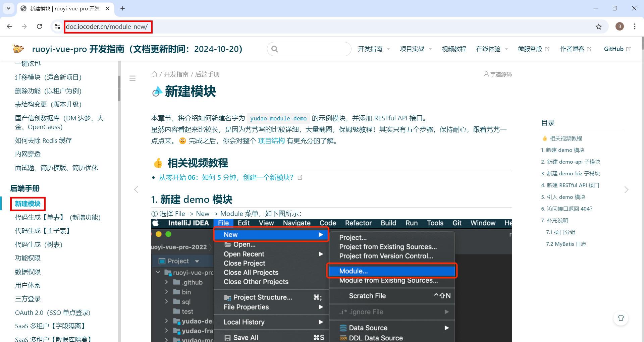Expand the 在线体验 nav dropdown
This screenshot has width=644, height=342.
(x=492, y=49)
